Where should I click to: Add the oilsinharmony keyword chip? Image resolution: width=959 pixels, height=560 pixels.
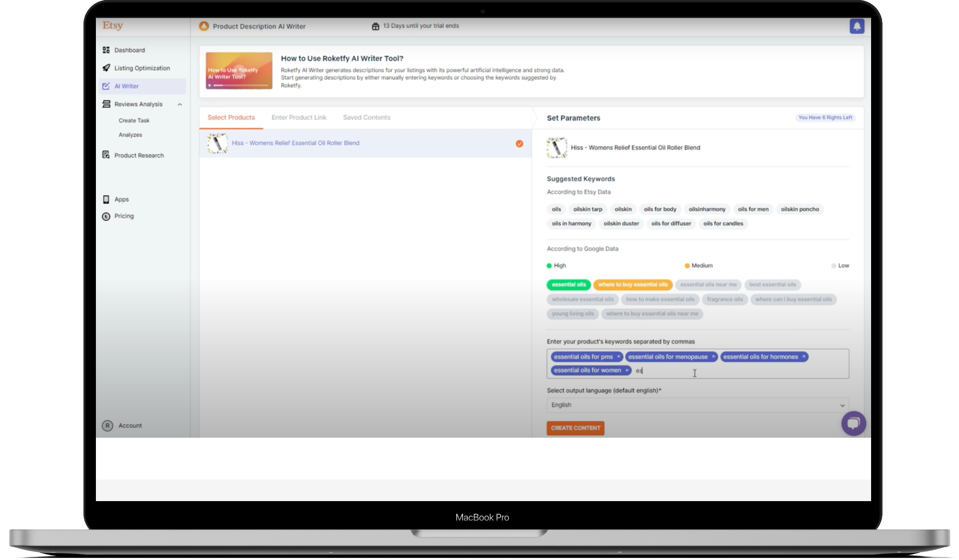[x=707, y=209]
